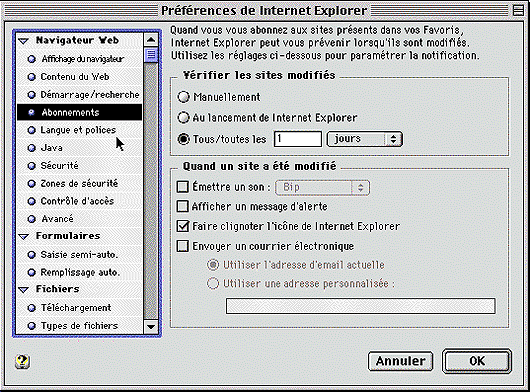Click bullet icon beside Sécurité
Screen dimensions: 530x392
click(x=31, y=166)
